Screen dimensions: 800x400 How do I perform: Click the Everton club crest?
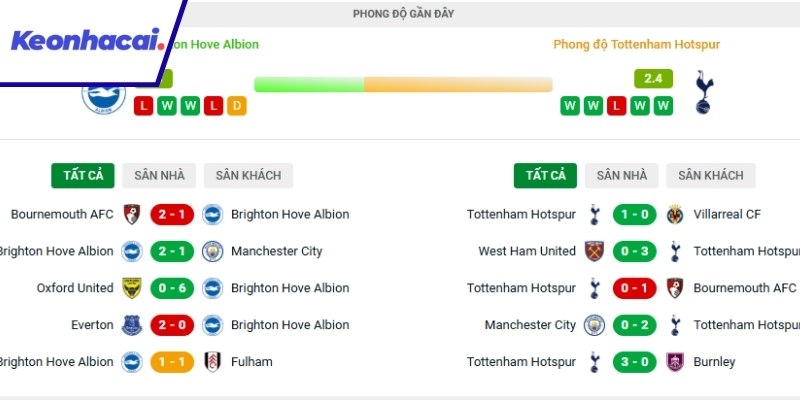[130, 325]
